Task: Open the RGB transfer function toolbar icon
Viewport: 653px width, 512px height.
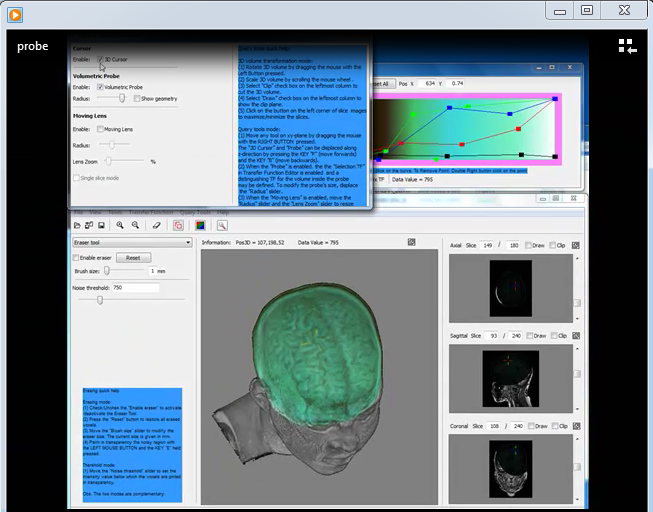Action: [x=200, y=225]
